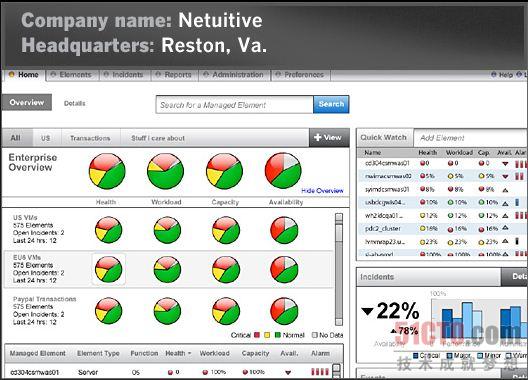528x380 pixels.
Task: Click the Critical red legend swatch
Action: coord(257,335)
